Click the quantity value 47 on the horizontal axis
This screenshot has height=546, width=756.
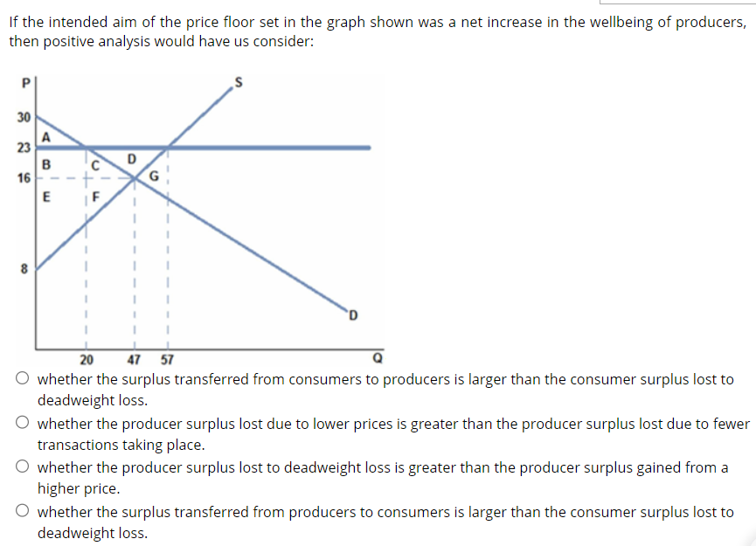pyautogui.click(x=135, y=358)
